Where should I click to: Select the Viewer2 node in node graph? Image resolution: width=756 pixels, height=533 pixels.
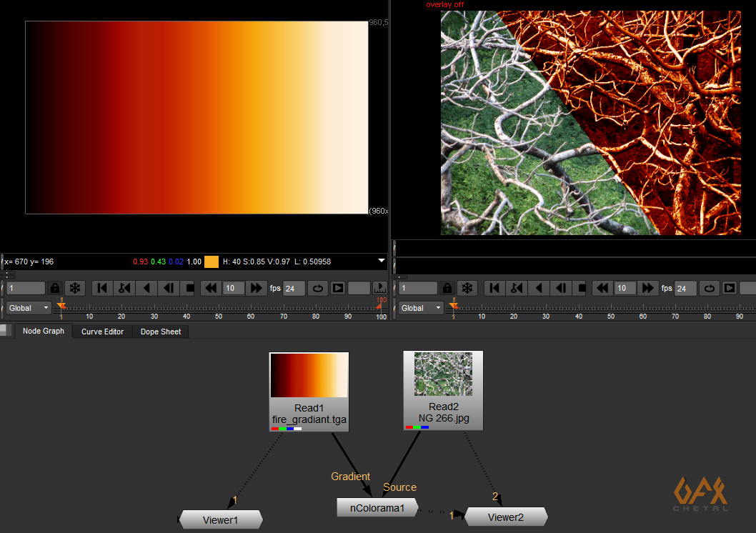(506, 517)
